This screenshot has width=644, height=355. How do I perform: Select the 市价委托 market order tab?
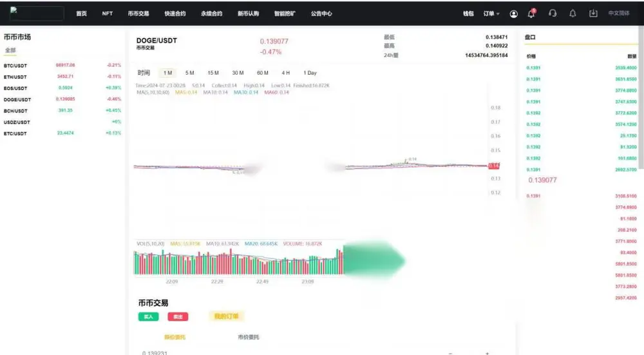click(249, 338)
